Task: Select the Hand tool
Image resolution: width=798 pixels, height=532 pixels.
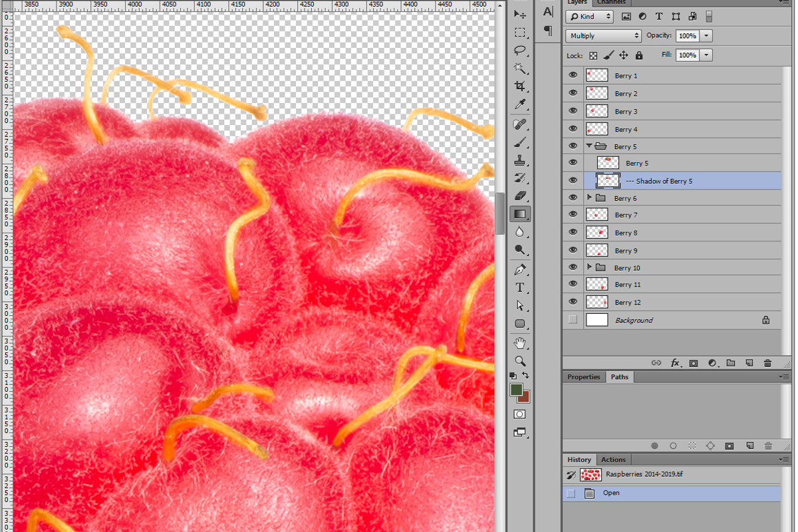Action: pos(520,343)
